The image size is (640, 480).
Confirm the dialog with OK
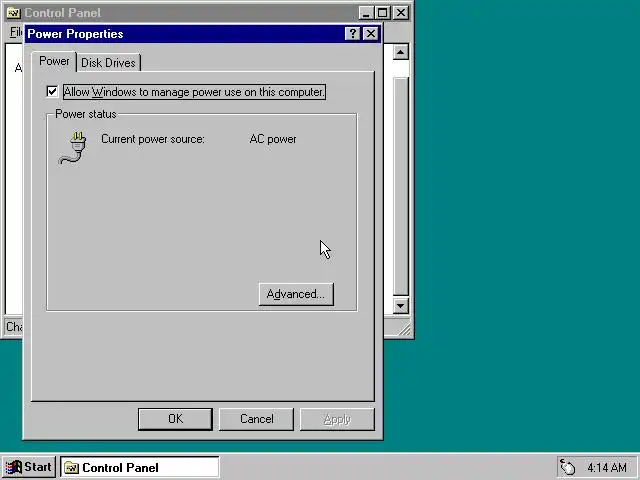click(175, 419)
